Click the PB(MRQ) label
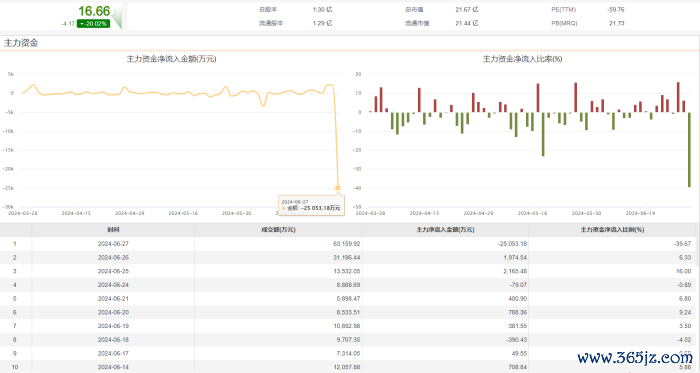 pyautogui.click(x=564, y=23)
